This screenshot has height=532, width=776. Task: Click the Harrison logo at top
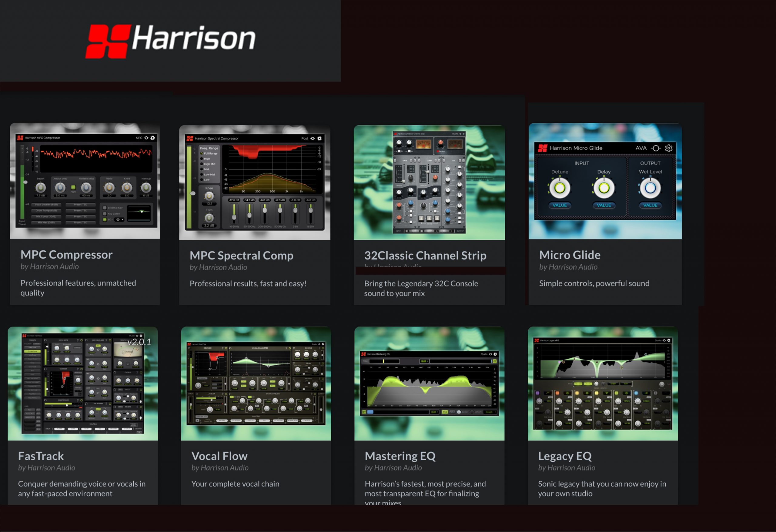171,41
